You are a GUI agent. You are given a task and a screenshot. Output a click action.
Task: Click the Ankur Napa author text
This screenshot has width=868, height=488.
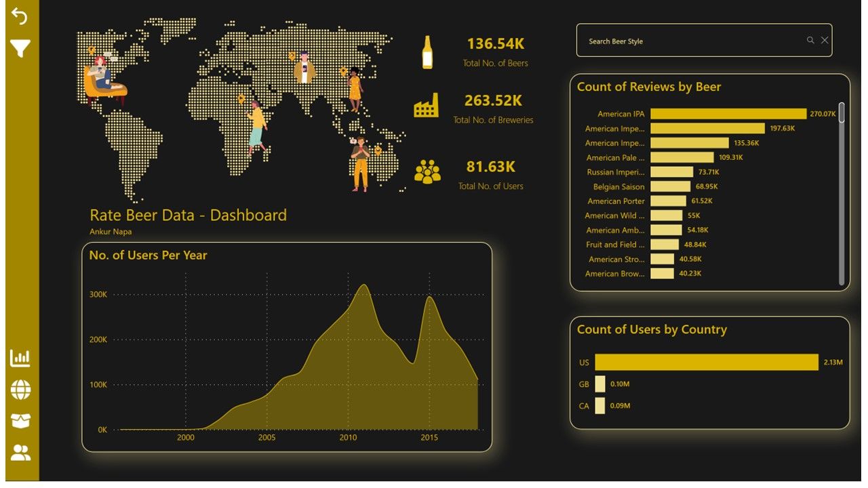pyautogui.click(x=111, y=232)
